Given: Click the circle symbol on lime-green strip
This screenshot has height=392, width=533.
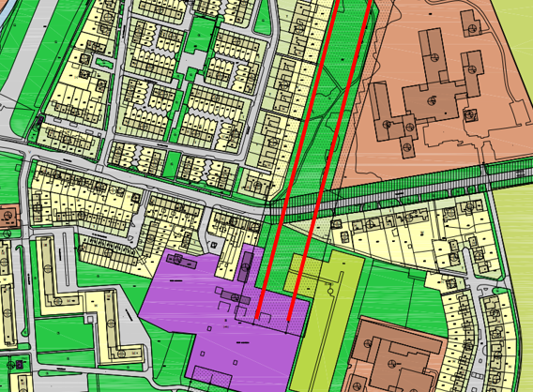Looking at the screenshot, I should [329, 291].
